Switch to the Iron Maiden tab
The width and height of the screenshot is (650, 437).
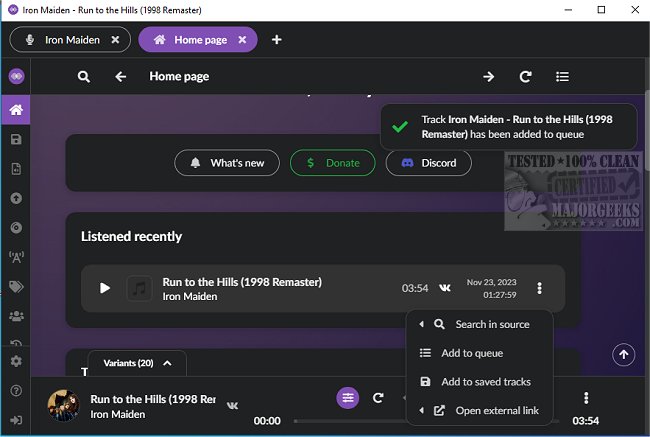[x=62, y=40]
